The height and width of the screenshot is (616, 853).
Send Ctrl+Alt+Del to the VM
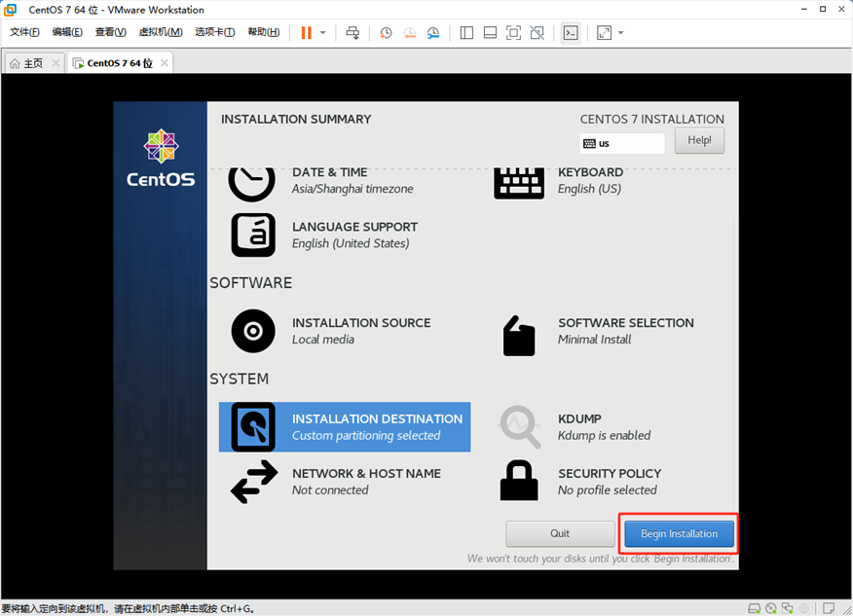point(352,33)
